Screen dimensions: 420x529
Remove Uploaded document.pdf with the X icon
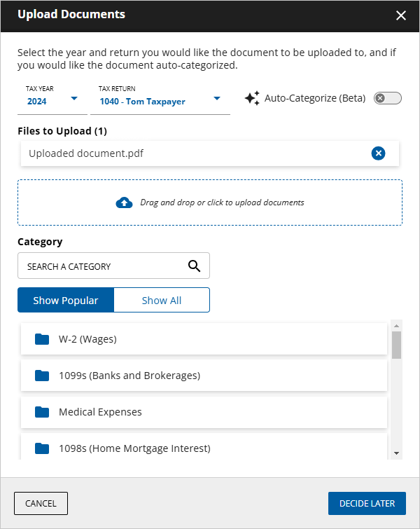[x=378, y=153]
